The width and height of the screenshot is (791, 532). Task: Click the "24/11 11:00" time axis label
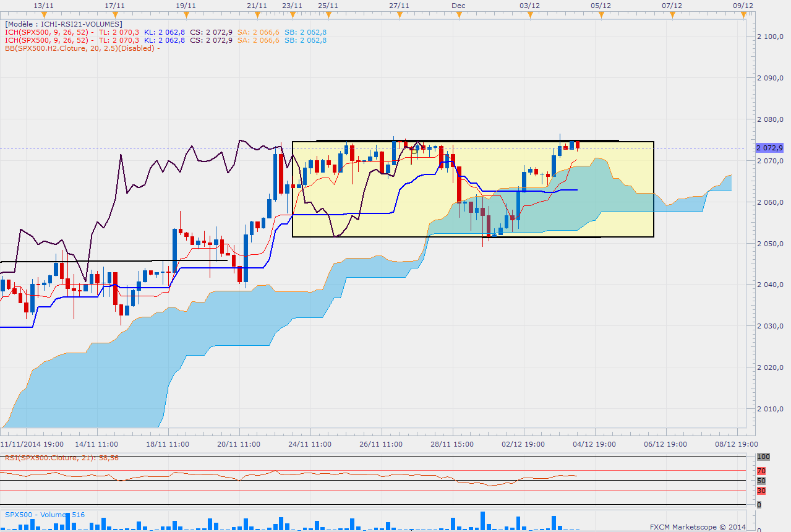click(x=310, y=444)
